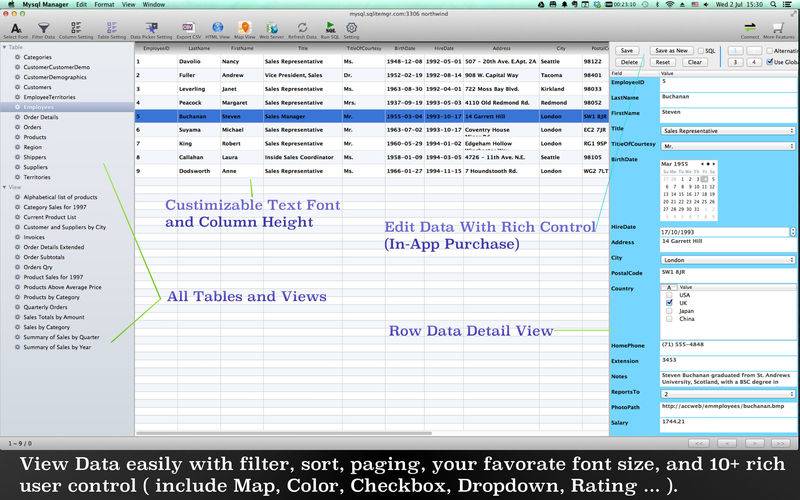Image resolution: width=800 pixels, height=500 pixels.
Task: Click the Reset button
Action: pos(663,62)
